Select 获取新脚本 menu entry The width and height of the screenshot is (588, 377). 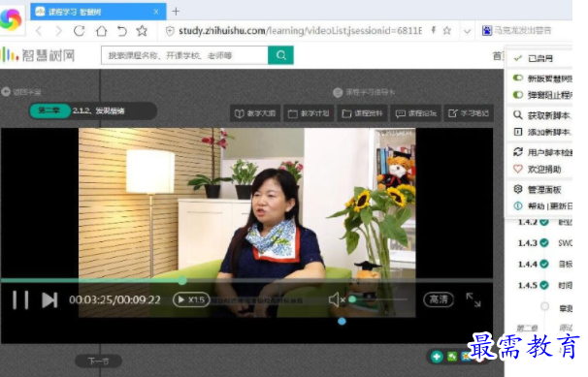click(x=542, y=115)
